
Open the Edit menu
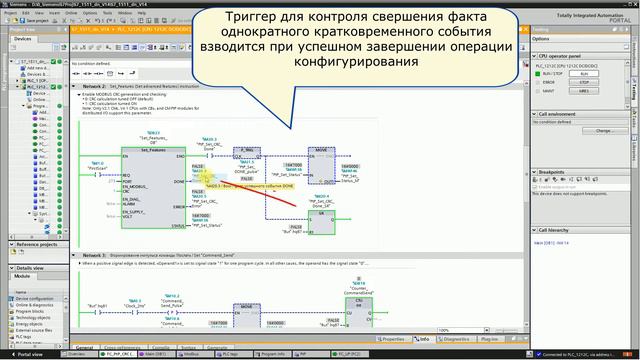(26, 13)
